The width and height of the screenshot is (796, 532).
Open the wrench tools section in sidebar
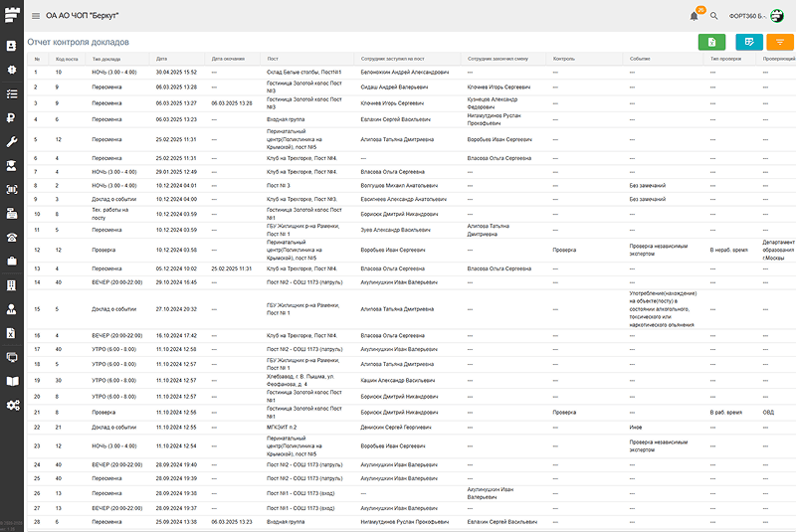pyautogui.click(x=12, y=142)
